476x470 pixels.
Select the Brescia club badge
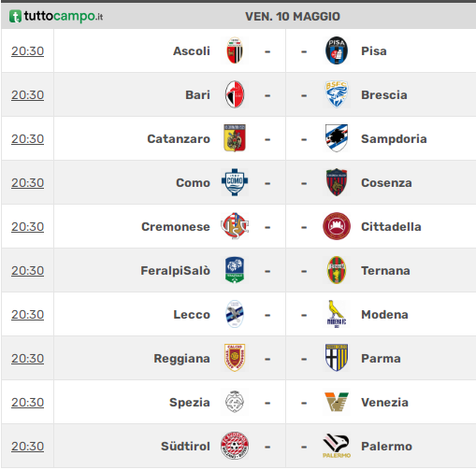click(337, 94)
